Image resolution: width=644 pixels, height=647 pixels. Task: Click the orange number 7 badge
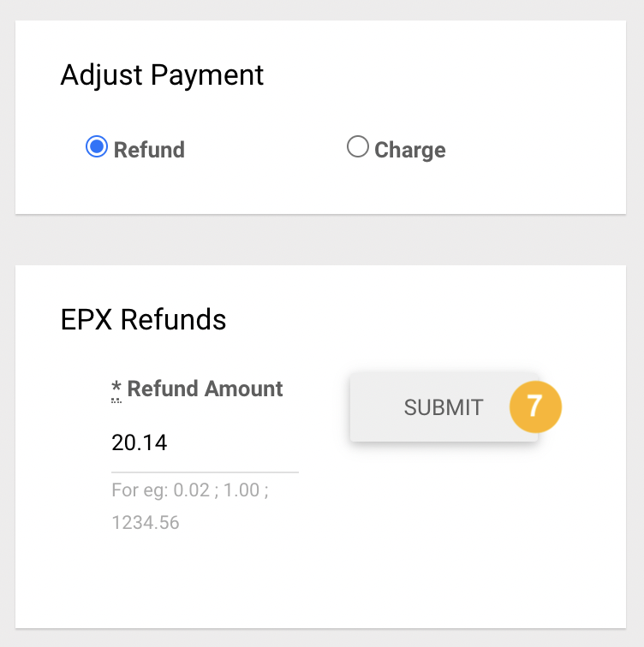point(535,407)
